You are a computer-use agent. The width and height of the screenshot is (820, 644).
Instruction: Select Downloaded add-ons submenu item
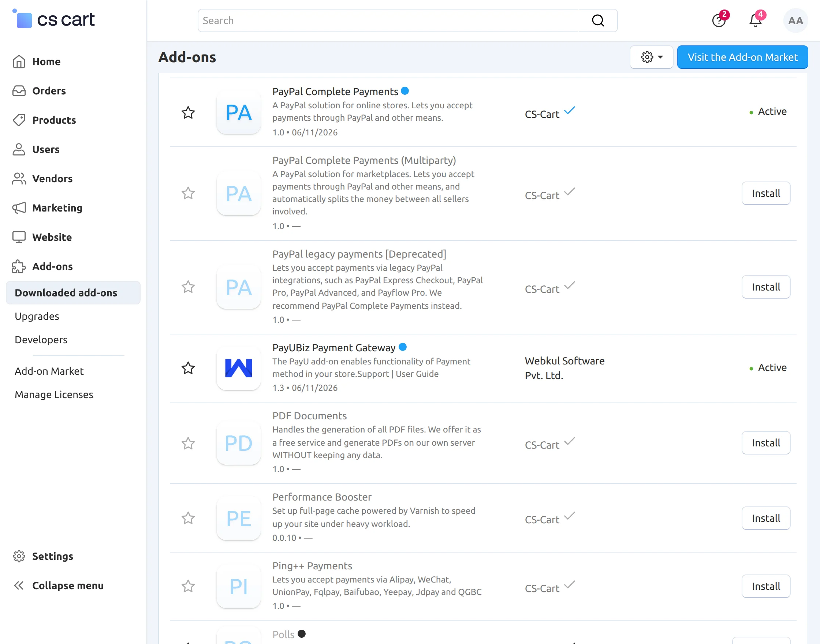(x=73, y=293)
